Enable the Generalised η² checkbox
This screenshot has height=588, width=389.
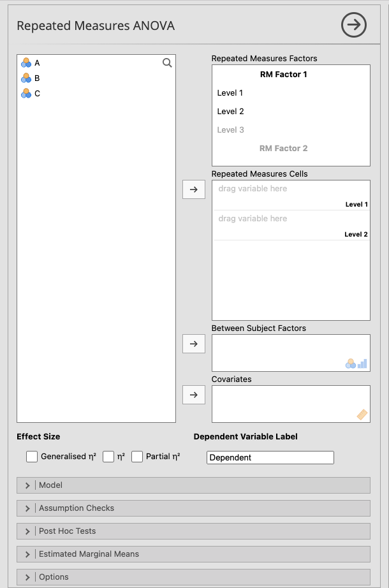tap(32, 457)
